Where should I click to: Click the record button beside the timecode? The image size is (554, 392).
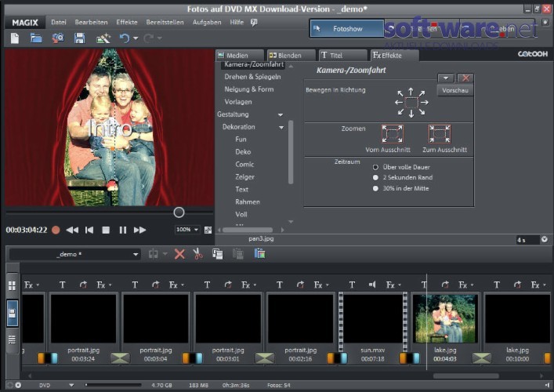[56, 230]
